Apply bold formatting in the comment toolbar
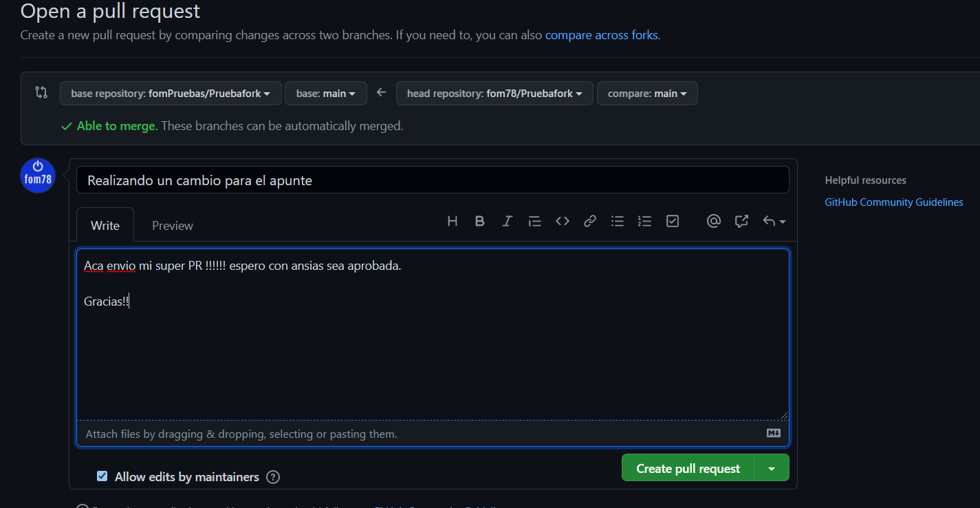This screenshot has height=508, width=980. [479, 221]
